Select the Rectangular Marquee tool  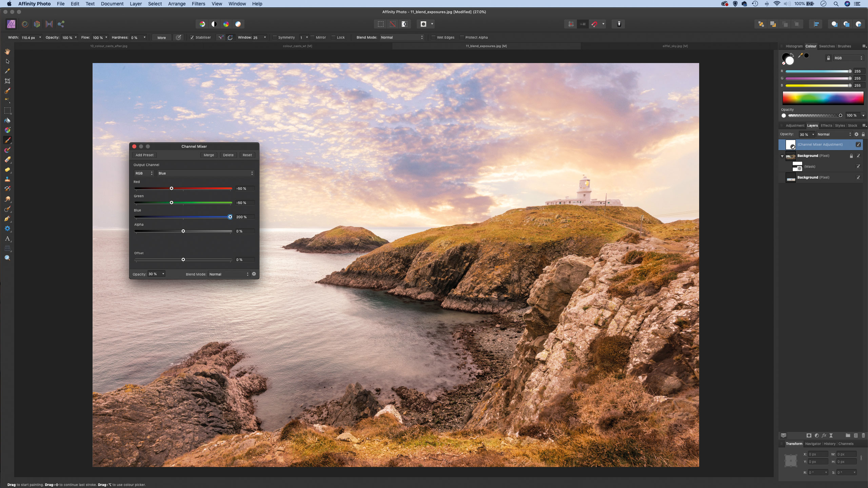point(7,110)
